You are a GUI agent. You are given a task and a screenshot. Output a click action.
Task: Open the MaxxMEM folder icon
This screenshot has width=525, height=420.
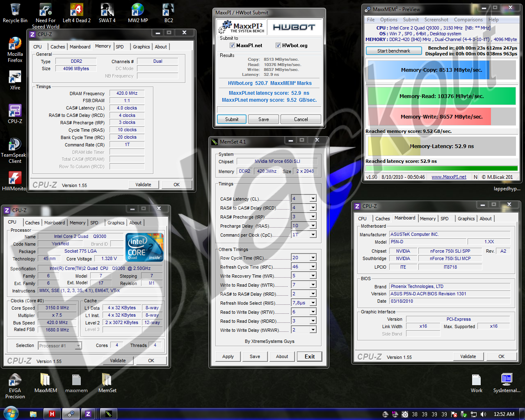[46, 383]
